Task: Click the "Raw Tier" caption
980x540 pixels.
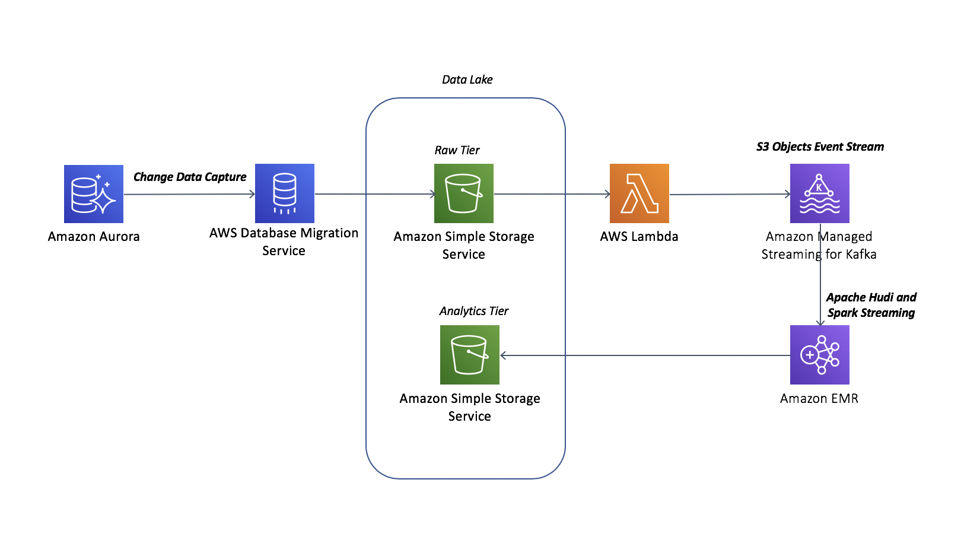Action: pyautogui.click(x=457, y=150)
